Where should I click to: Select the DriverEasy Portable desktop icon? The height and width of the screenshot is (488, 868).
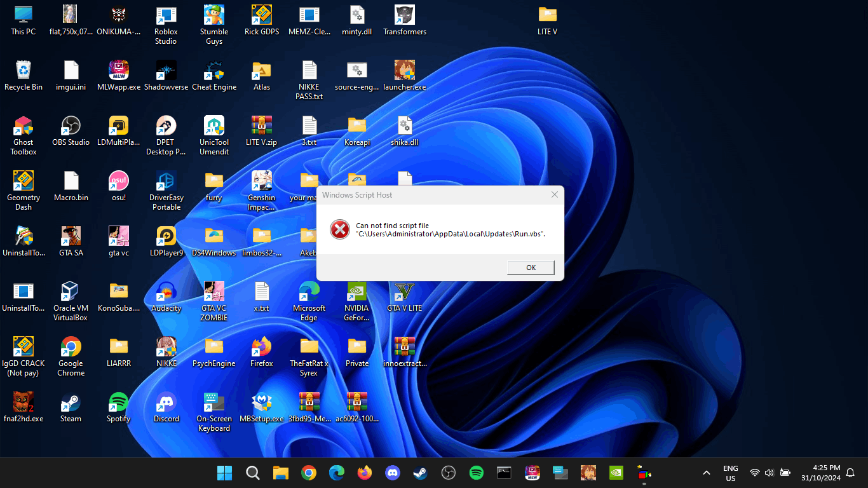[x=166, y=191]
